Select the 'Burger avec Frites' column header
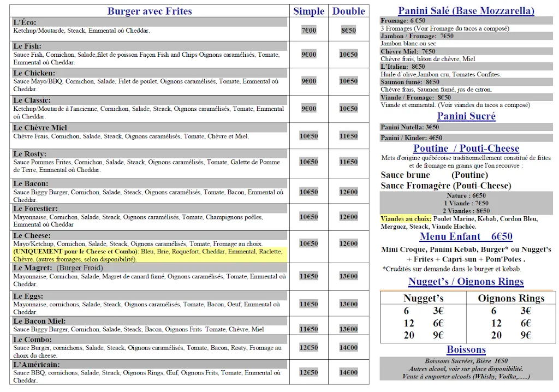This screenshot has width=559, height=392. pyautogui.click(x=150, y=11)
